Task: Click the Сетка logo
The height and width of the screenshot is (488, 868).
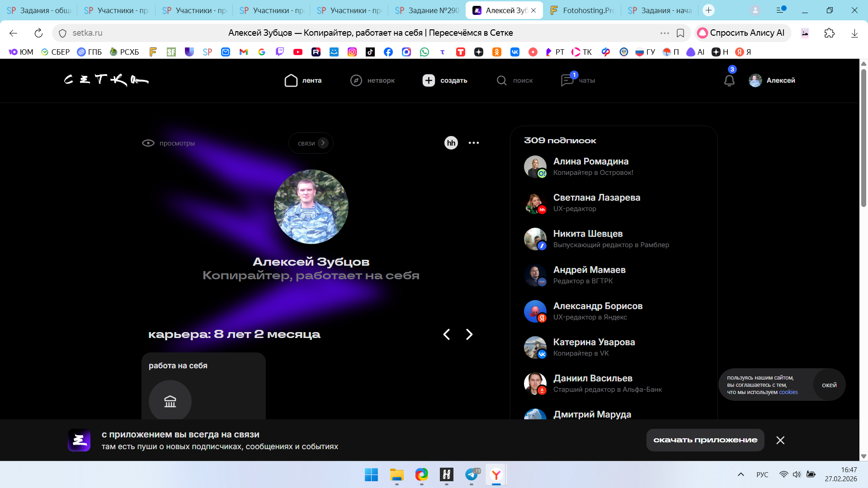Action: (x=106, y=80)
